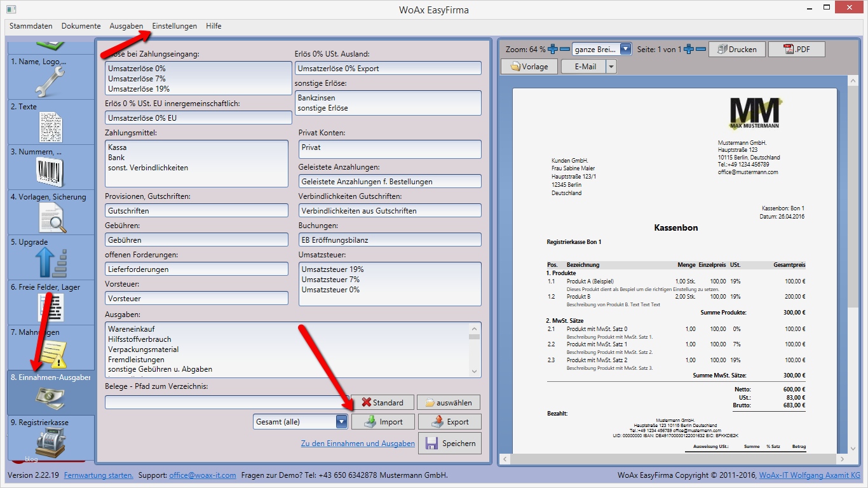
Task: Go to previous page with minus beside Seite
Action: pos(701,49)
